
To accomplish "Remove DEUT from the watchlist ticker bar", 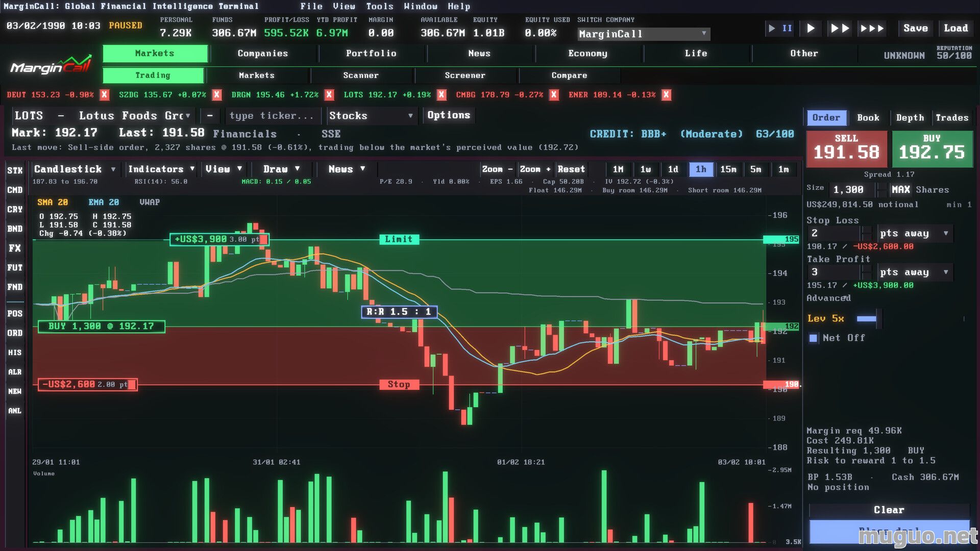I will (x=105, y=95).
